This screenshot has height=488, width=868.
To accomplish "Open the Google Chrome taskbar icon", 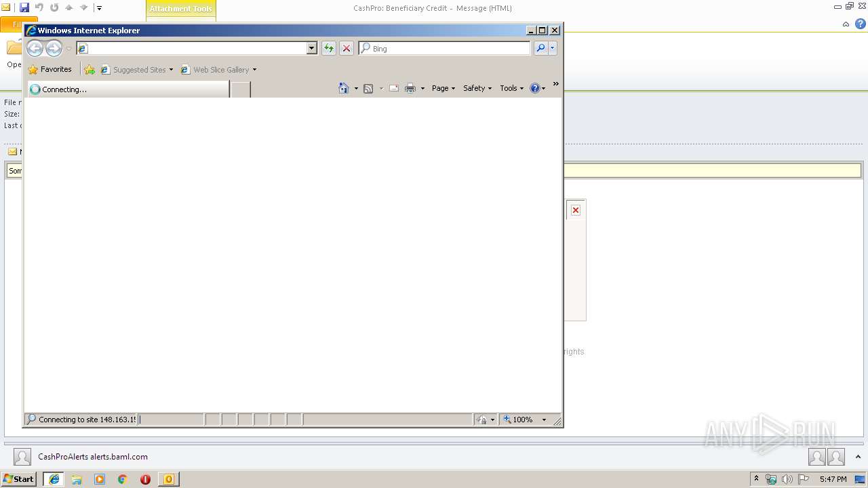I will click(122, 479).
